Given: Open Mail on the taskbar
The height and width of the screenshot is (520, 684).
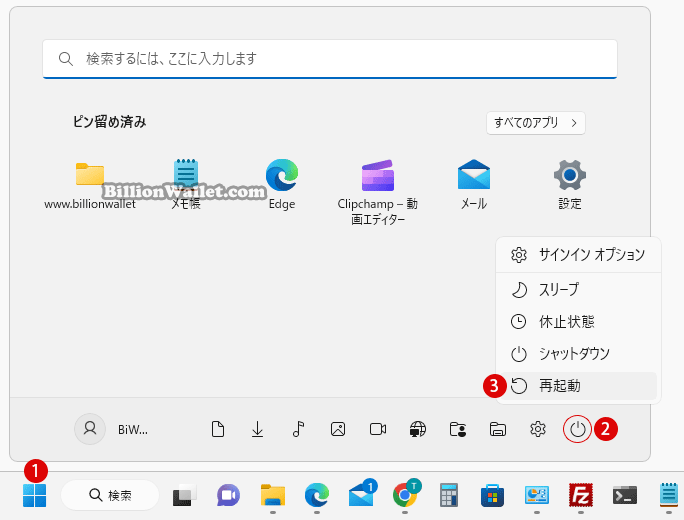Looking at the screenshot, I should [x=362, y=495].
